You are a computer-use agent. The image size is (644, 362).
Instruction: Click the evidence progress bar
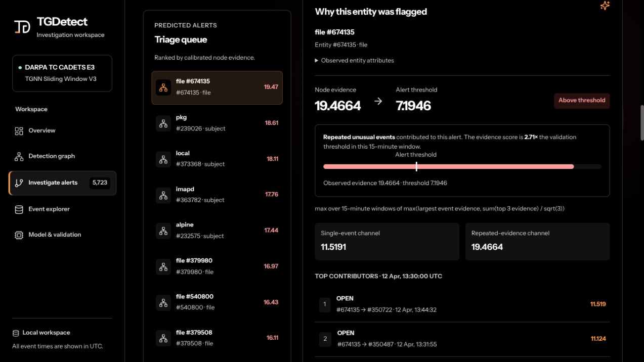coord(462,166)
